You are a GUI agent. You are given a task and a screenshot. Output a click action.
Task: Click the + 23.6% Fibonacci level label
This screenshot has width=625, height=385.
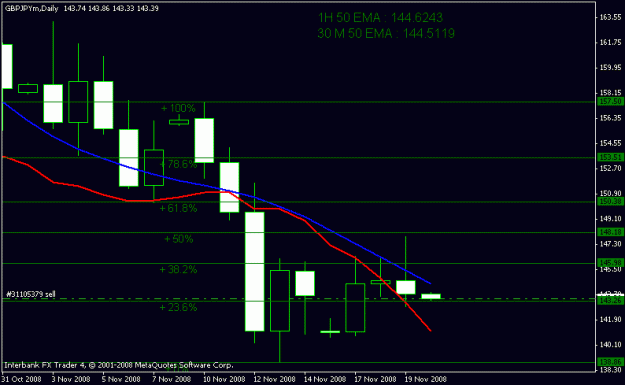(x=178, y=307)
